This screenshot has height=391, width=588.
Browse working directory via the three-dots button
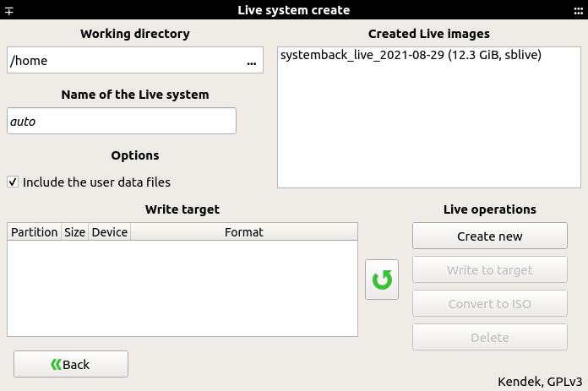[251, 62]
